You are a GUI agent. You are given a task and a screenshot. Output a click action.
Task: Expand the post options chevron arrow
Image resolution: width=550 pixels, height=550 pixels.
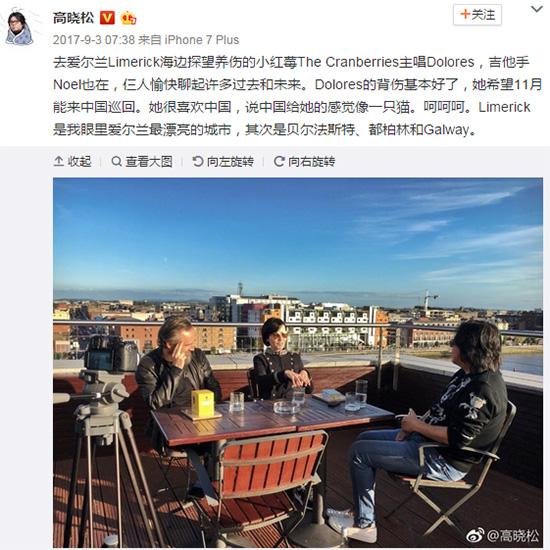point(537,9)
